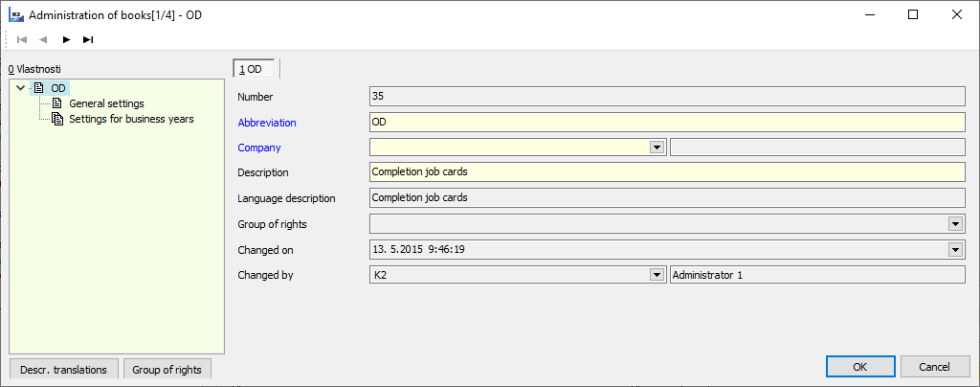Click into the Description text field
The image size is (980, 387).
click(x=666, y=172)
